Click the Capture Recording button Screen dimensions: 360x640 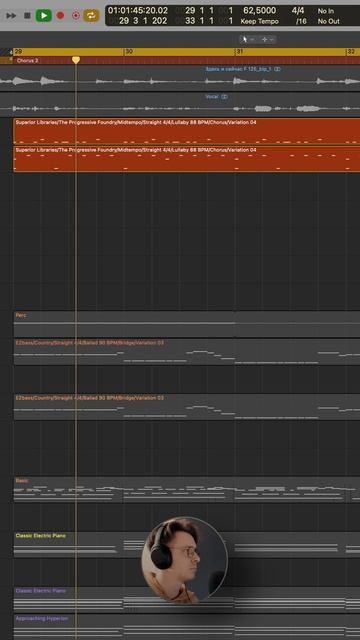pos(76,16)
